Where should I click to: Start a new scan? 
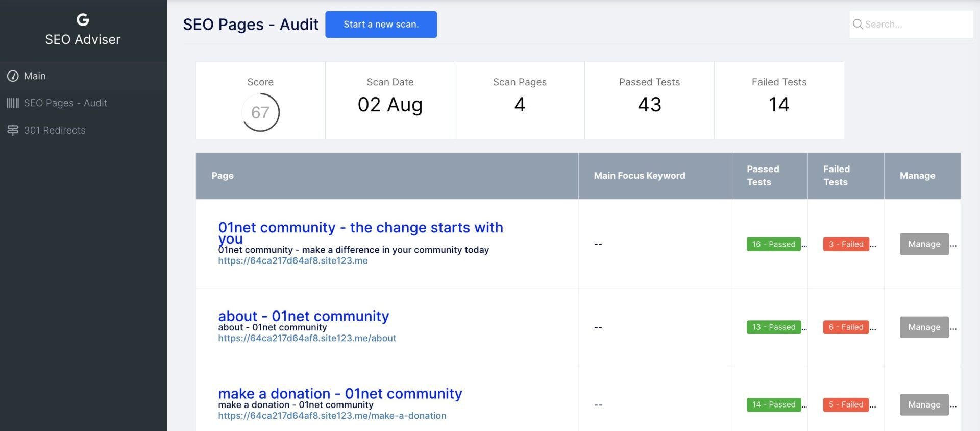(x=381, y=25)
